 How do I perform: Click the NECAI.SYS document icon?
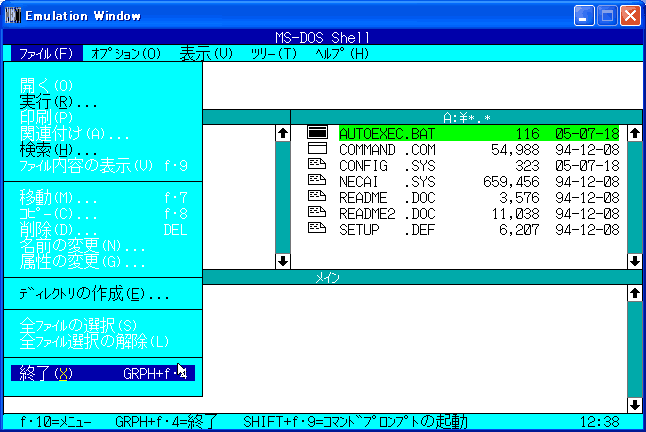[x=317, y=180]
